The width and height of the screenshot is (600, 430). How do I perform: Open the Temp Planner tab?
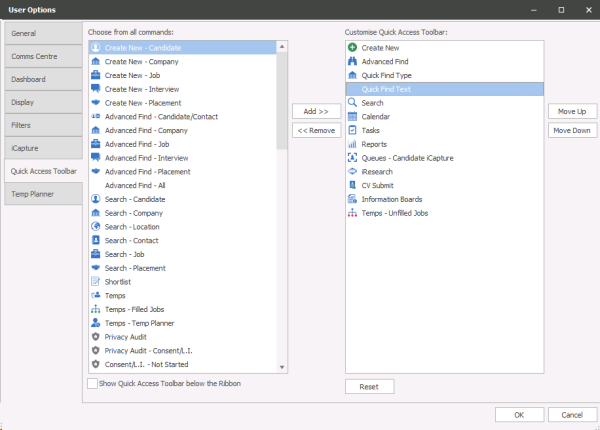(x=41, y=194)
